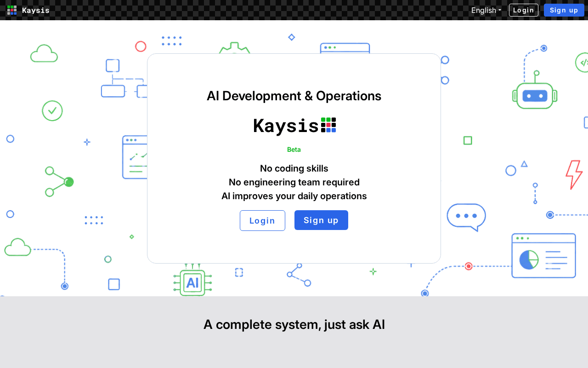588x368 pixels.
Task: Click the Sign up button in the top navigation bar
Action: point(564,10)
